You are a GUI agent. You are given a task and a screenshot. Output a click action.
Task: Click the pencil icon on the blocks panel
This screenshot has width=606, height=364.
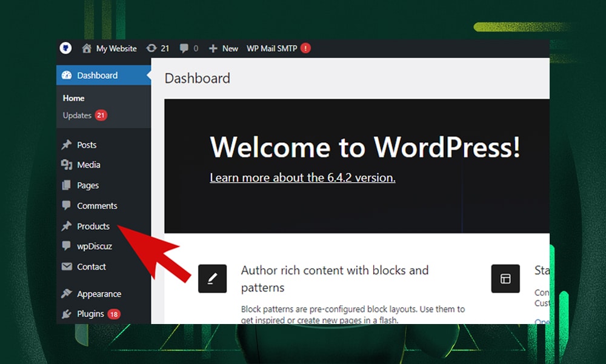[212, 279]
